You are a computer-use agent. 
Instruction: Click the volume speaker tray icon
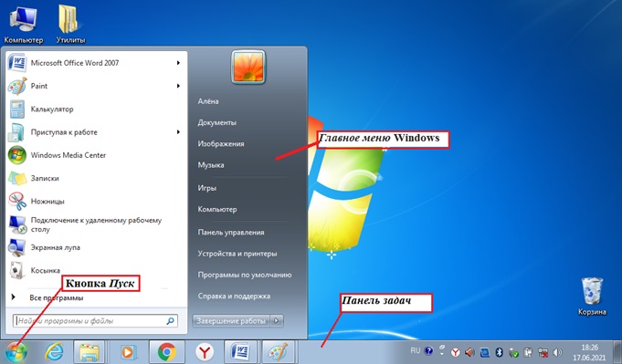(x=557, y=352)
